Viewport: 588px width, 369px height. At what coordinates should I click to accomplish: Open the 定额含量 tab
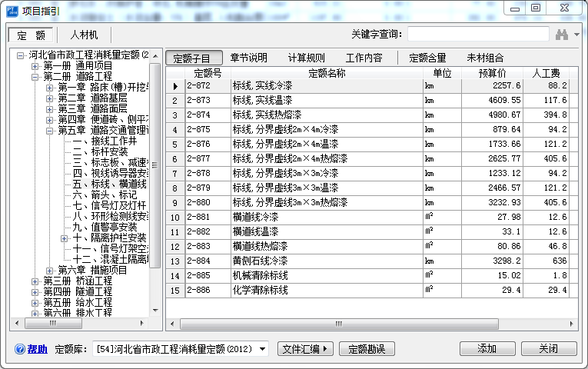click(427, 58)
